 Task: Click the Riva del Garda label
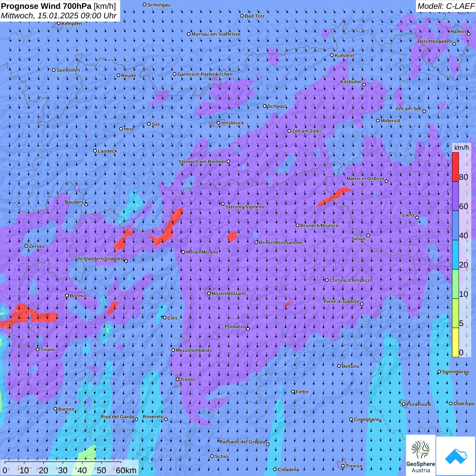pyautogui.click(x=117, y=417)
